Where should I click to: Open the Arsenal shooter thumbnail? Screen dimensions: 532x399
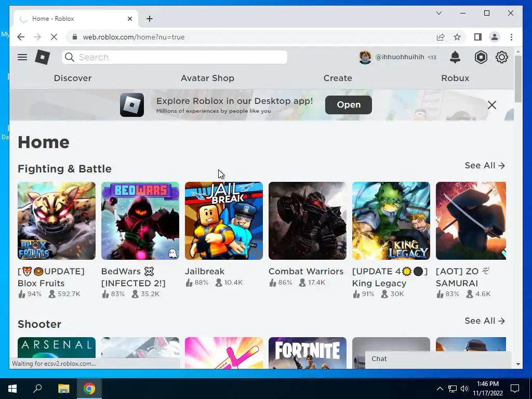pos(57,347)
